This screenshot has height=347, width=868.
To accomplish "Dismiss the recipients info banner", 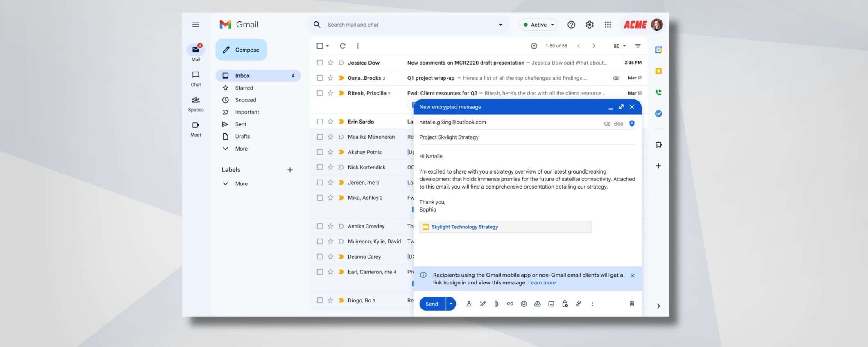I will (x=633, y=275).
